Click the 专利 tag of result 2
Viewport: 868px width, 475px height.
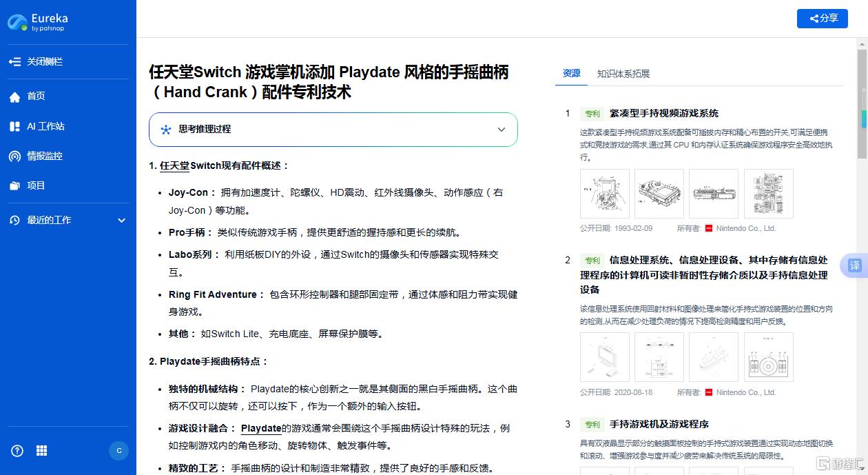(592, 261)
